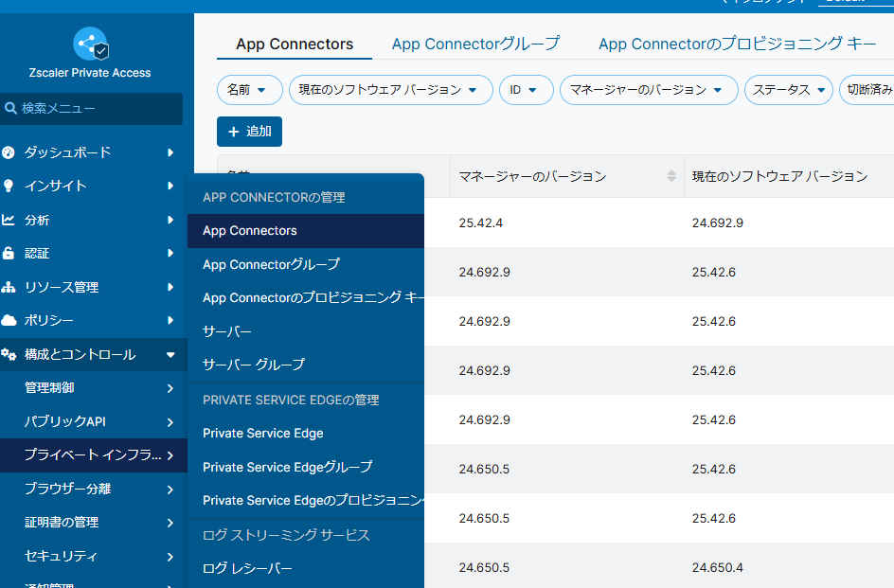Viewport: 894px width, 588px height.
Task: Click the plus icon on the 追加 button
Action: [x=233, y=132]
